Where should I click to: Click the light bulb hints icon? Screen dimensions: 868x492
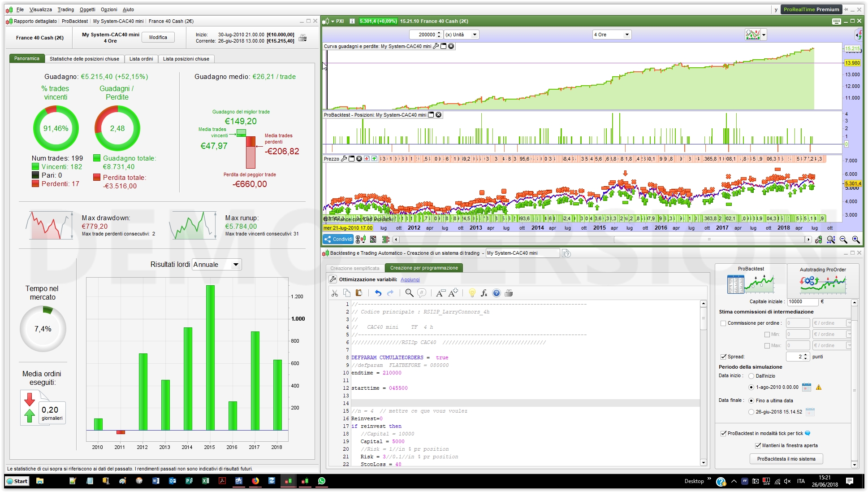click(472, 293)
